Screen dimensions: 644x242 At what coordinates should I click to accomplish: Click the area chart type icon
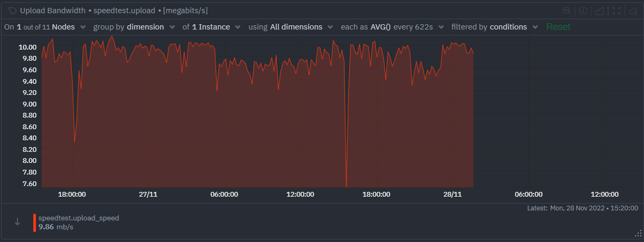pyautogui.click(x=600, y=11)
